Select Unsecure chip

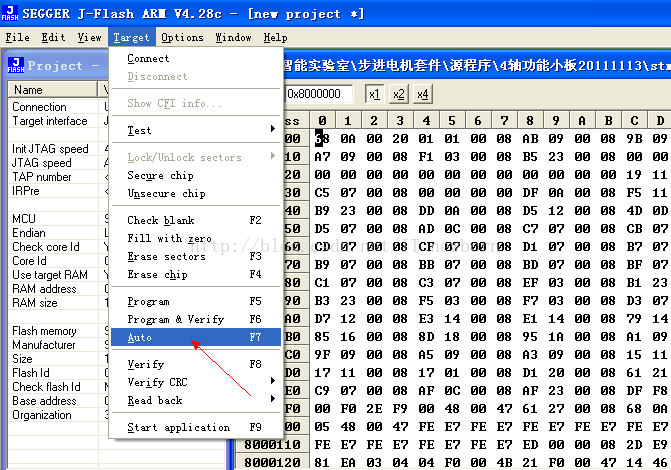click(x=196, y=193)
